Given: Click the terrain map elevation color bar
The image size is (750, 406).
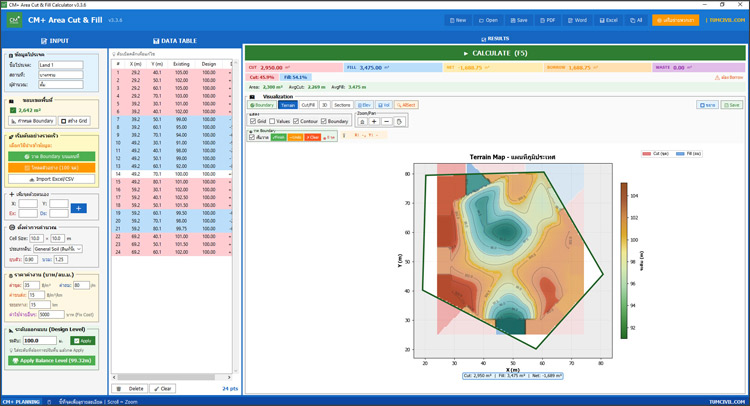Looking at the screenshot, I should click(624, 258).
